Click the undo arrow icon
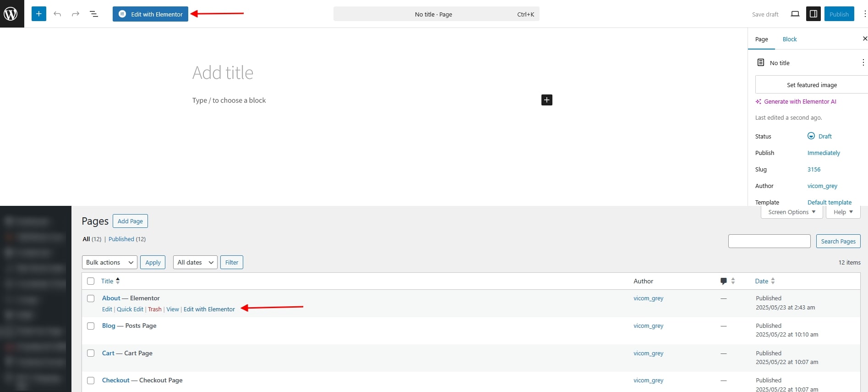The height and width of the screenshot is (392, 868). (x=57, y=14)
